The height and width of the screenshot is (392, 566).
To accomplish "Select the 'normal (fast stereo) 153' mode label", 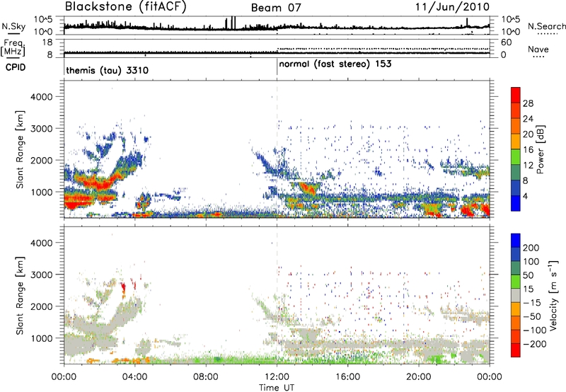I will [335, 64].
